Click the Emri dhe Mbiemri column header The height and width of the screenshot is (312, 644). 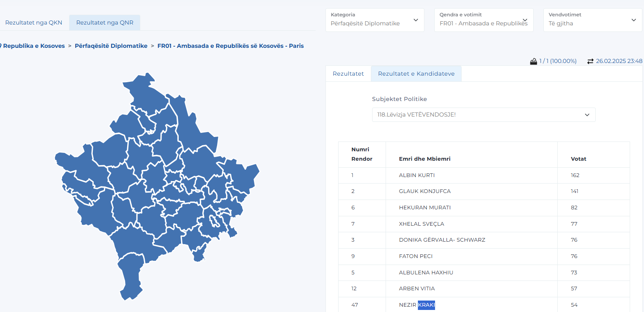425,159
